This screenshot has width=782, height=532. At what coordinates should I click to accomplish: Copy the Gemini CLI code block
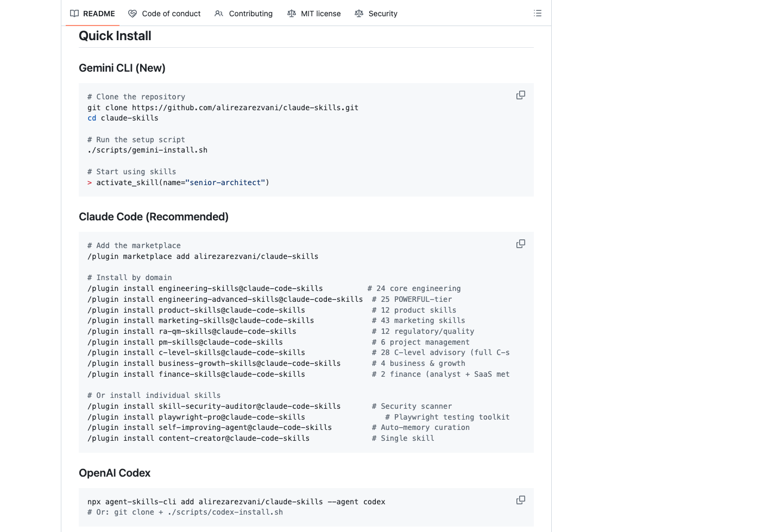521,95
